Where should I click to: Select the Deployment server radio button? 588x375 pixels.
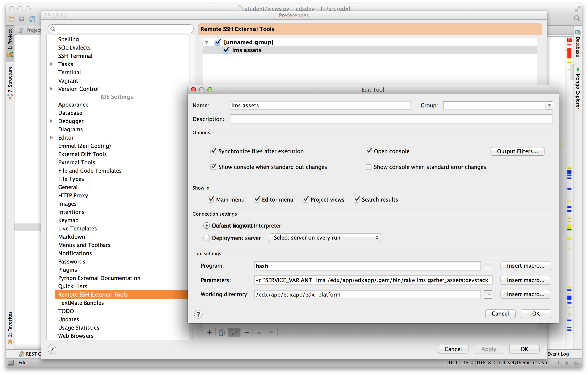point(207,238)
